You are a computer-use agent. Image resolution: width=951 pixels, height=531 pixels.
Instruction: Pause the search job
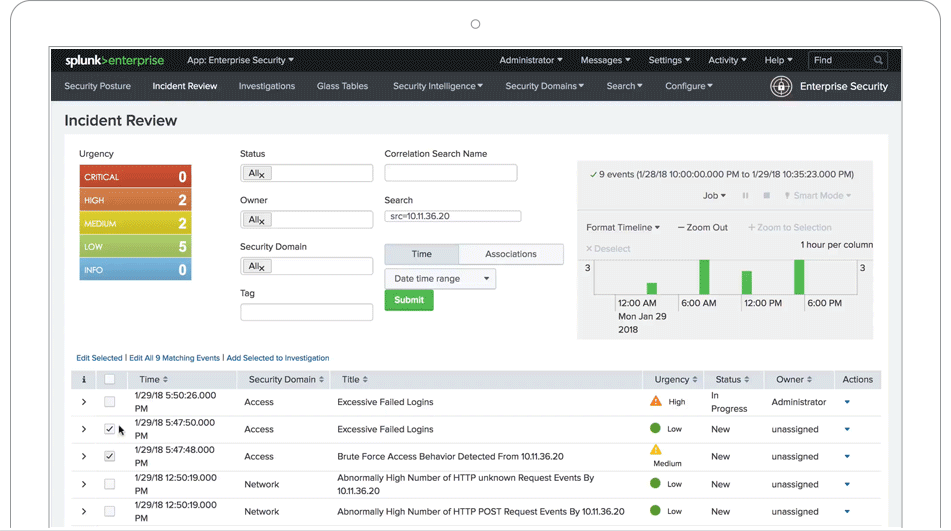745,195
